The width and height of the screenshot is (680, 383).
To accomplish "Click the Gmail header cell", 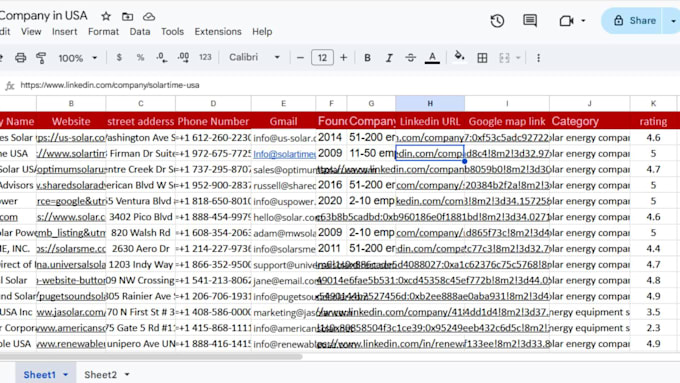I will coord(283,121).
